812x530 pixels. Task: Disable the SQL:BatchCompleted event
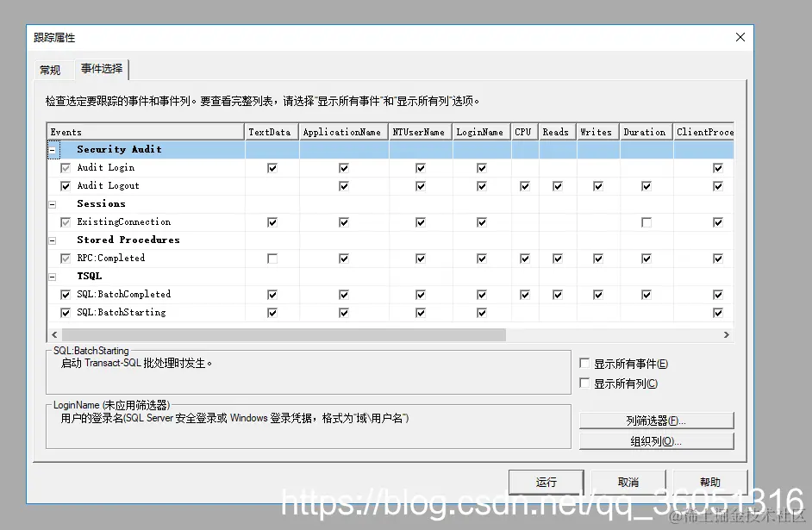(x=65, y=294)
